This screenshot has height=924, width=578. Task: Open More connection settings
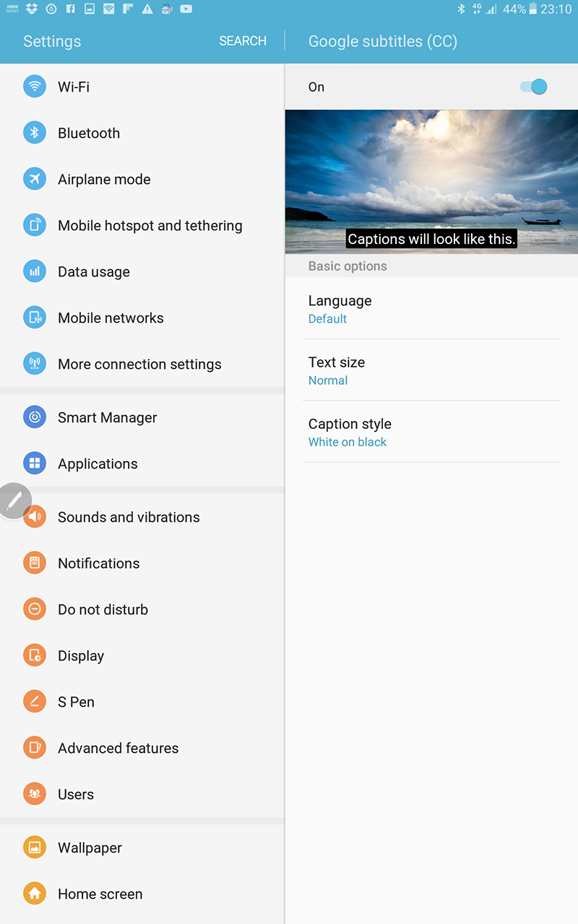[142, 364]
